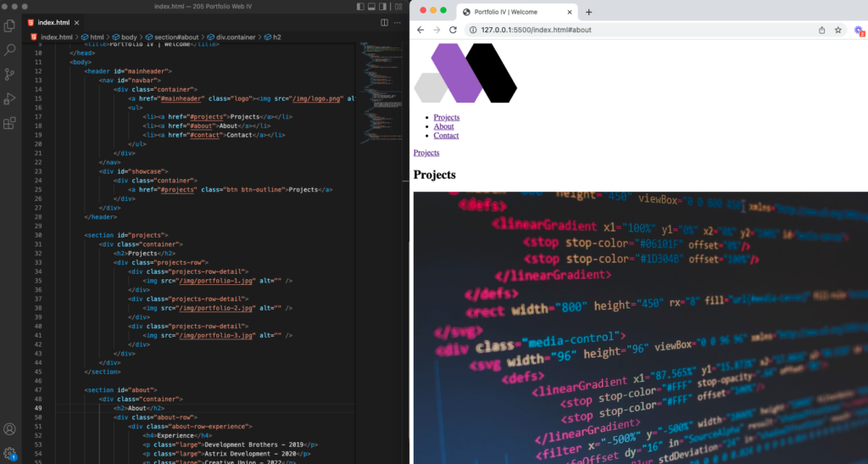Open the Search view in activity bar

pyautogui.click(x=9, y=50)
